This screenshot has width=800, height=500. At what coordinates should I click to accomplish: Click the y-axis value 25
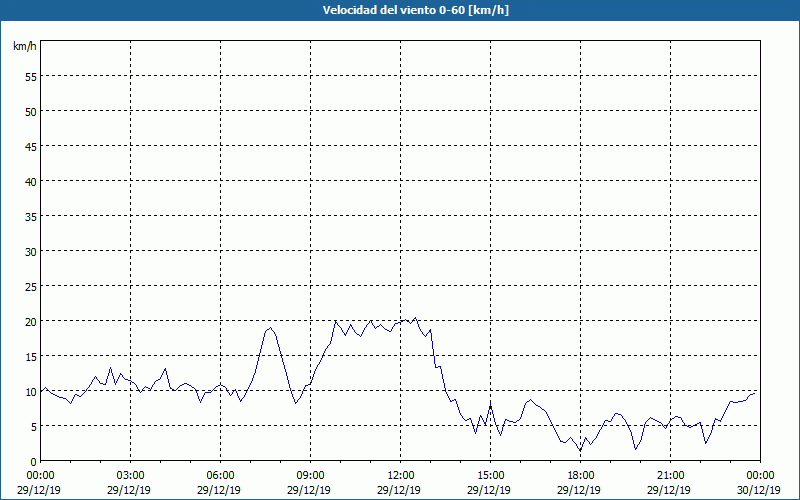(31, 286)
